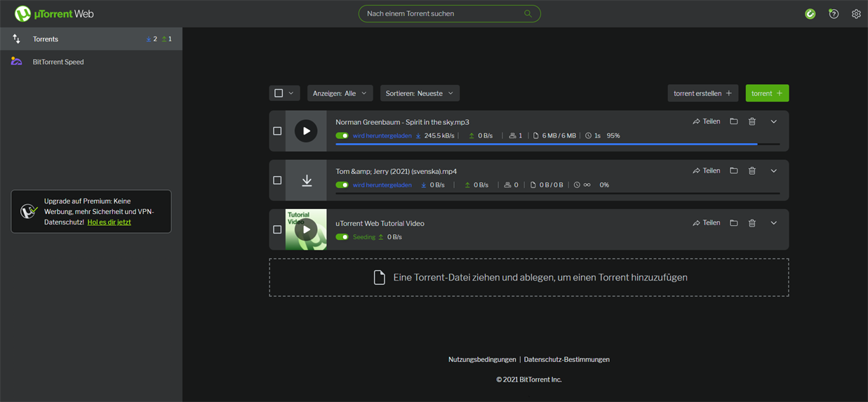This screenshot has height=402, width=868.
Task: Toggle the Tom & Jerry torrent switch
Action: (x=342, y=185)
